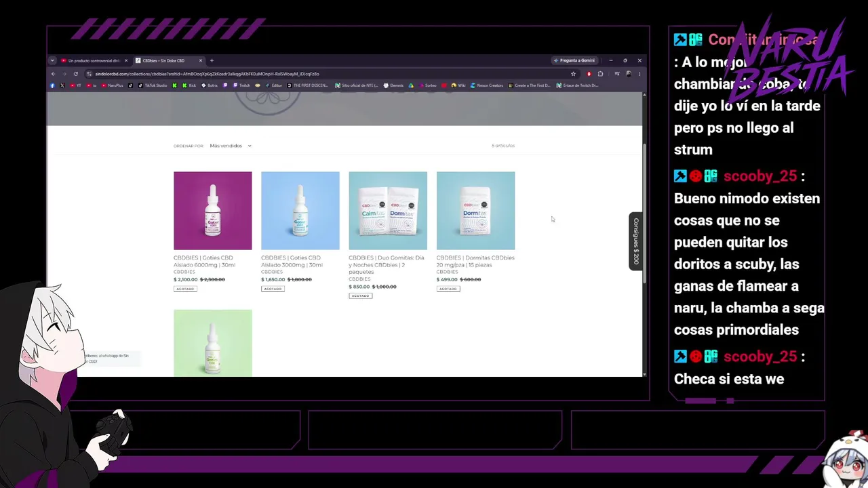Click the purple Goties 6000mg product image
This screenshot has width=868, height=488.
click(x=212, y=211)
